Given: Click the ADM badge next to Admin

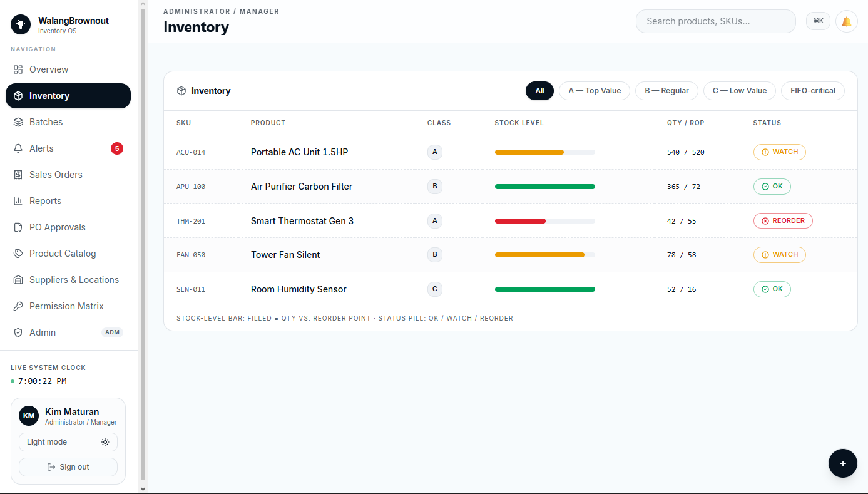Looking at the screenshot, I should coord(113,332).
